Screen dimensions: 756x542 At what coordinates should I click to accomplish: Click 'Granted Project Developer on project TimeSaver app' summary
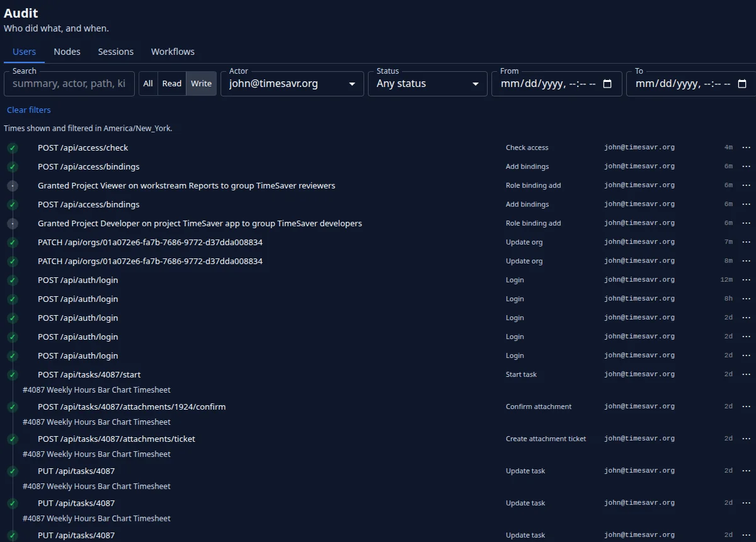(x=200, y=223)
